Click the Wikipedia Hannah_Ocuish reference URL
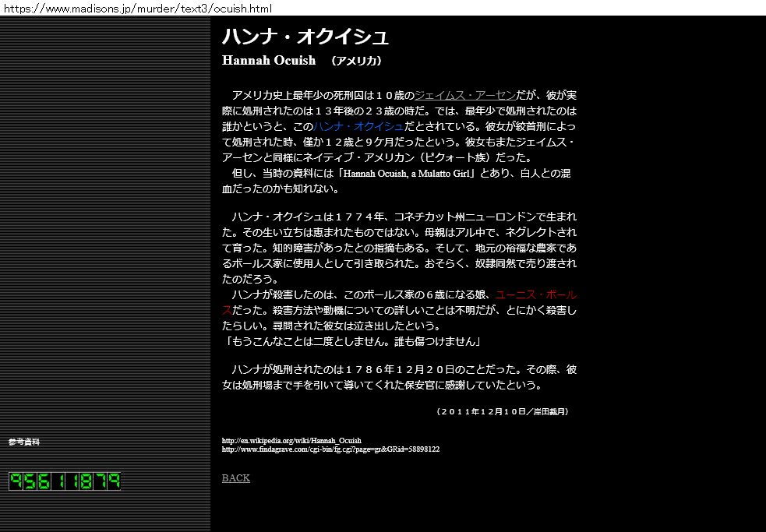The width and height of the screenshot is (766, 532). [291, 440]
